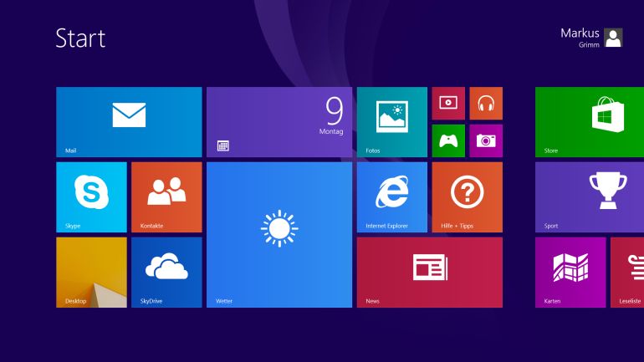644x362 pixels.
Task: Open the Leseliste tile
Action: click(628, 273)
